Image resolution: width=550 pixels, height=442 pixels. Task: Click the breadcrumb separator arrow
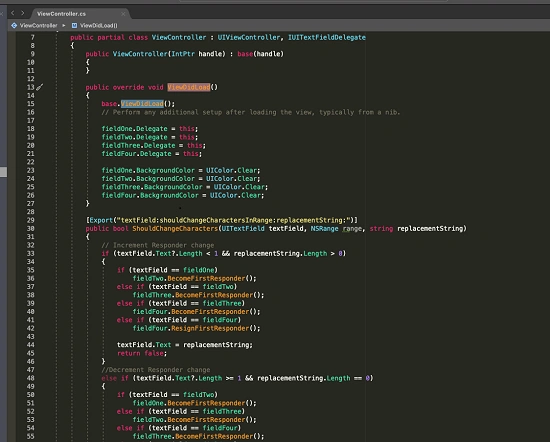(x=63, y=26)
